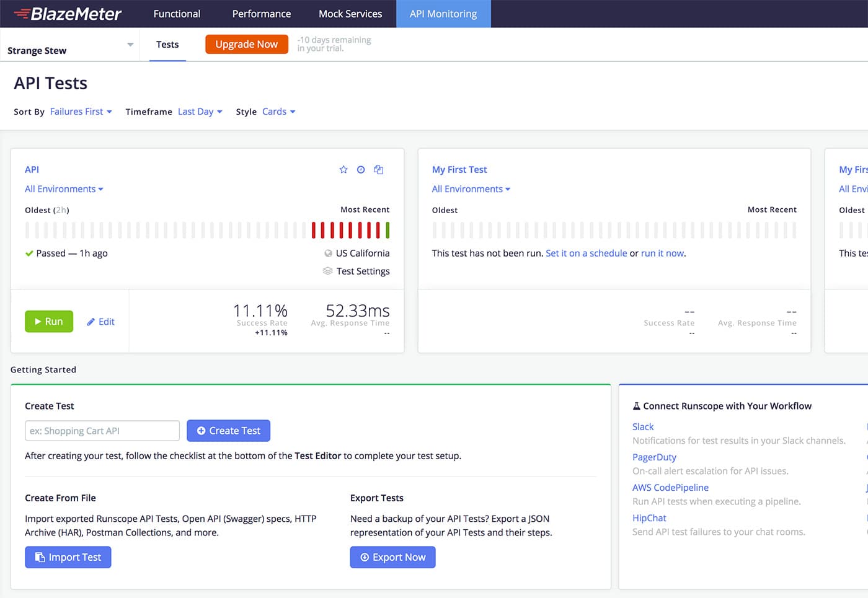Click the 52.33ms Avg. Response Time value
This screenshot has width=868, height=598.
click(358, 310)
